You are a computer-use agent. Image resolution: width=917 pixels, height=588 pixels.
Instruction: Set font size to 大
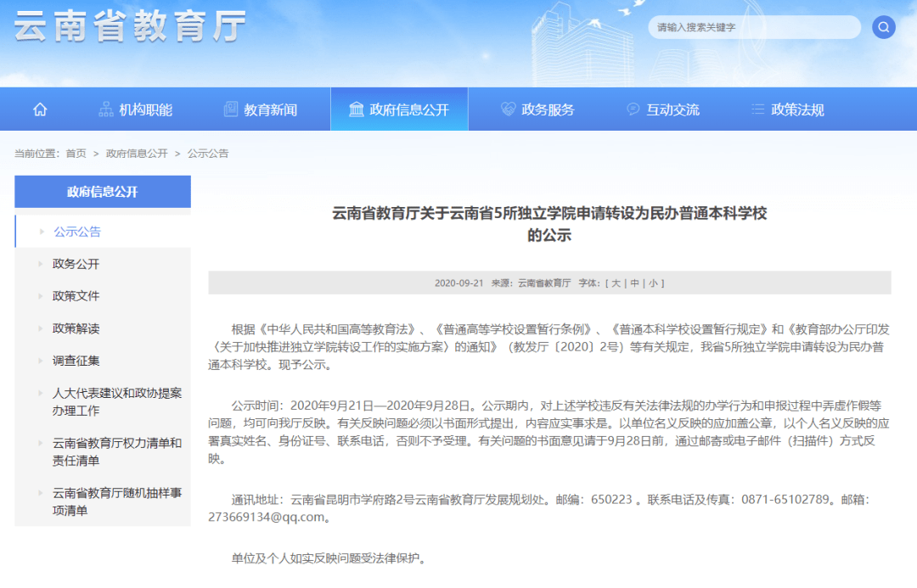616,283
